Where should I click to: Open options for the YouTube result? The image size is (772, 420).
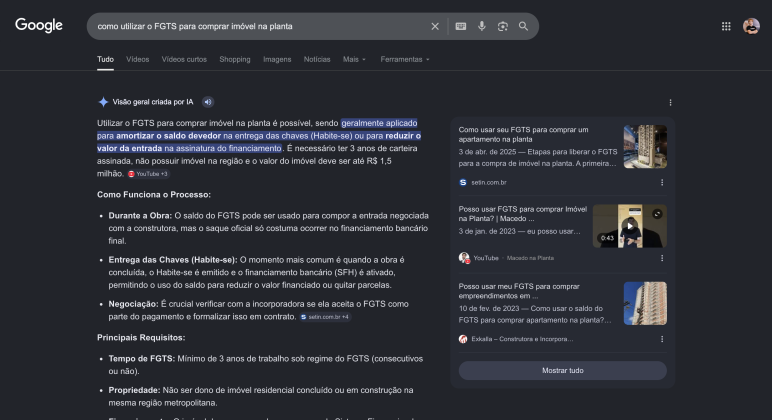point(662,258)
